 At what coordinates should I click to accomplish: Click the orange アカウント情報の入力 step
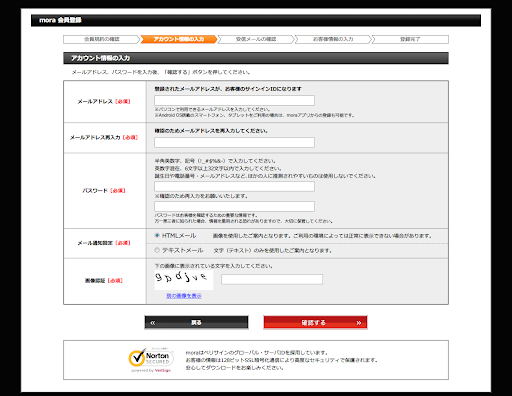point(178,39)
